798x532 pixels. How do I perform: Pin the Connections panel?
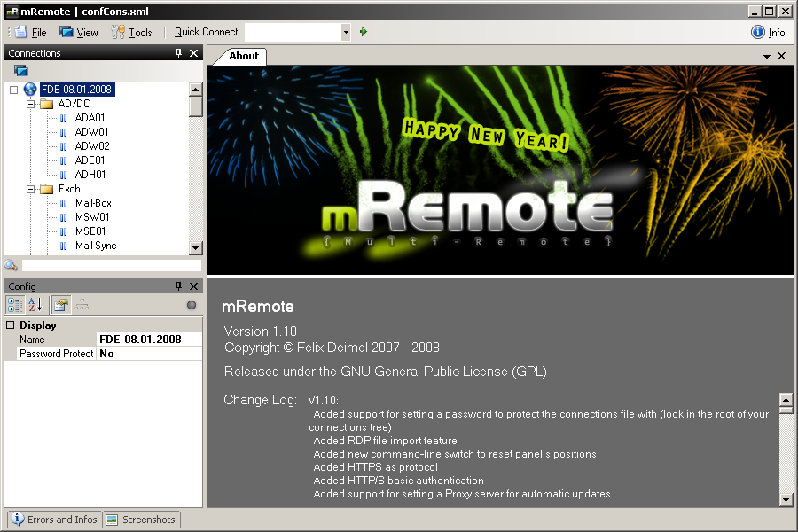[178, 53]
